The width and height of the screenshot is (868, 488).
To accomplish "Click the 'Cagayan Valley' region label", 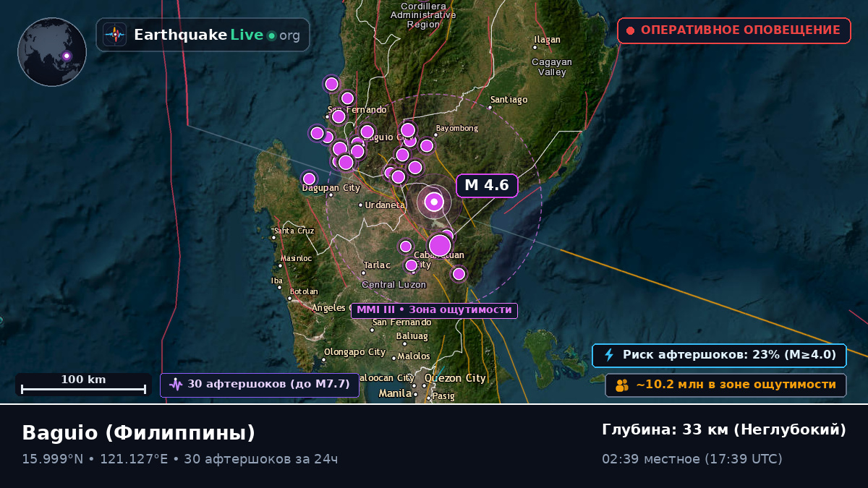I will 552,67.
